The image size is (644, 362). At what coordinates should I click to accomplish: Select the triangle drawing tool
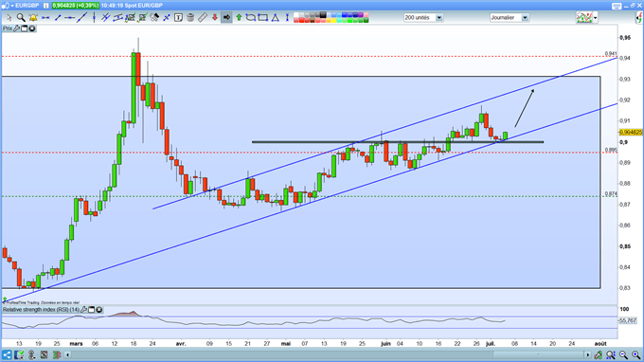tap(276, 17)
